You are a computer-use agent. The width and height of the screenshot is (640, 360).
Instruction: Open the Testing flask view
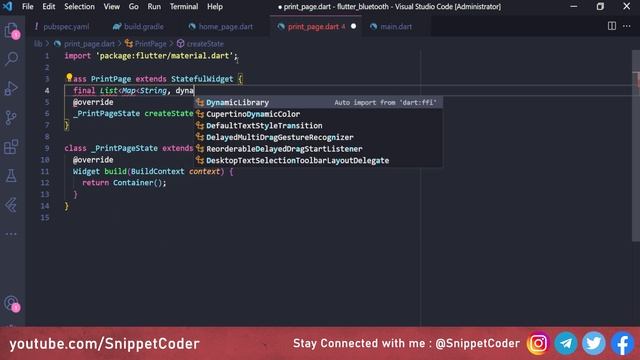pyautogui.click(x=11, y=176)
